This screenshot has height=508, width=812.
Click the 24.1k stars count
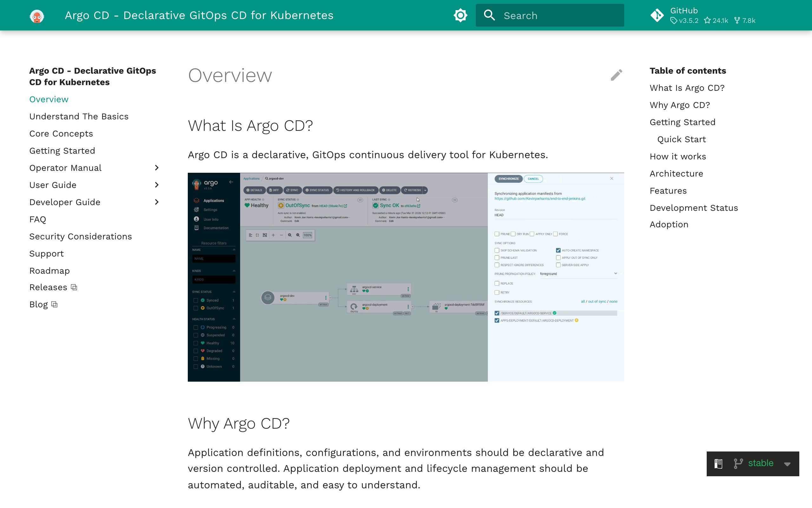pyautogui.click(x=716, y=21)
